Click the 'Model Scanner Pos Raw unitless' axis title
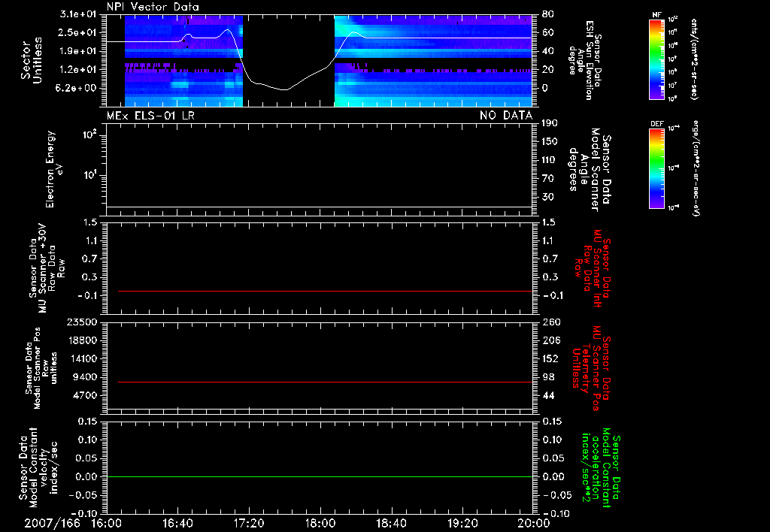The image size is (770, 532). pos(41,368)
